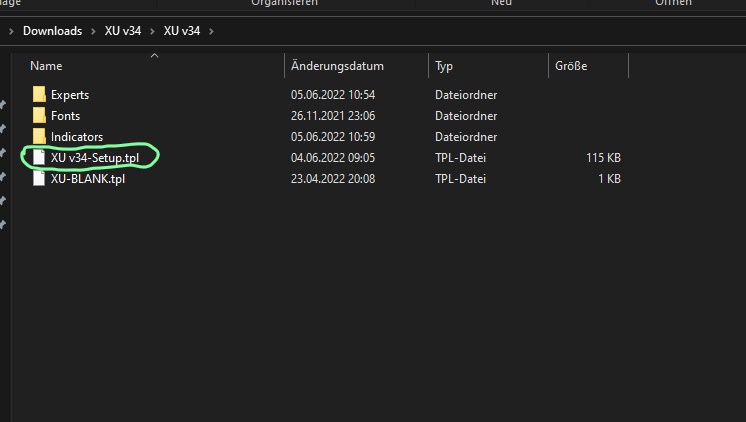Click the Experts folder name

click(70, 95)
